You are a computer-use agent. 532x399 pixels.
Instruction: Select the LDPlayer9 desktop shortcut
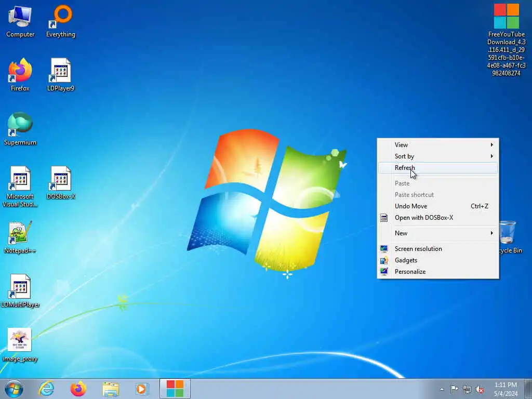click(x=61, y=75)
